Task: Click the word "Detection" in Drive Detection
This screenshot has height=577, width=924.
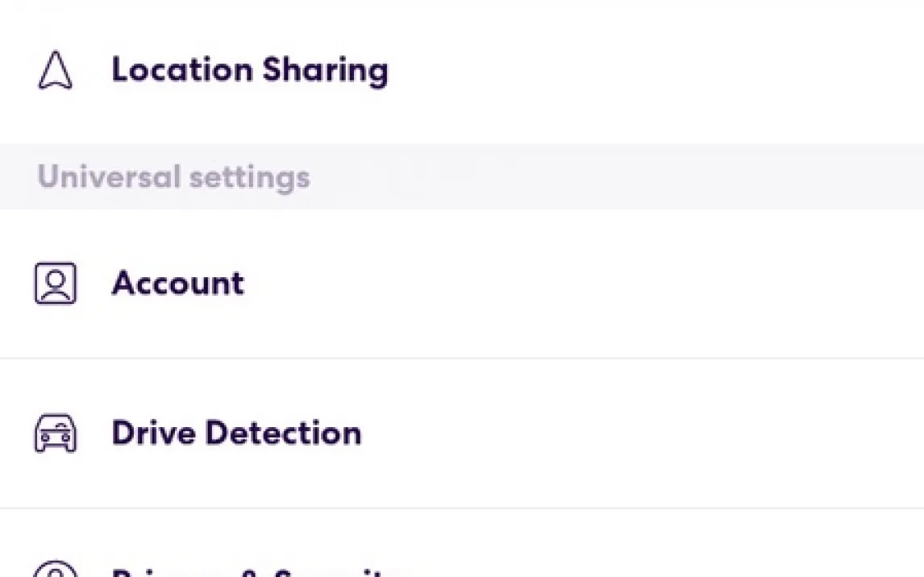Action: click(x=283, y=434)
